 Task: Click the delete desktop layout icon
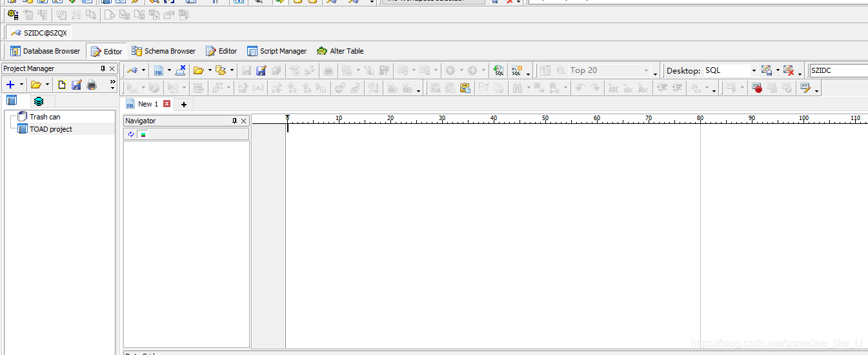[789, 70]
